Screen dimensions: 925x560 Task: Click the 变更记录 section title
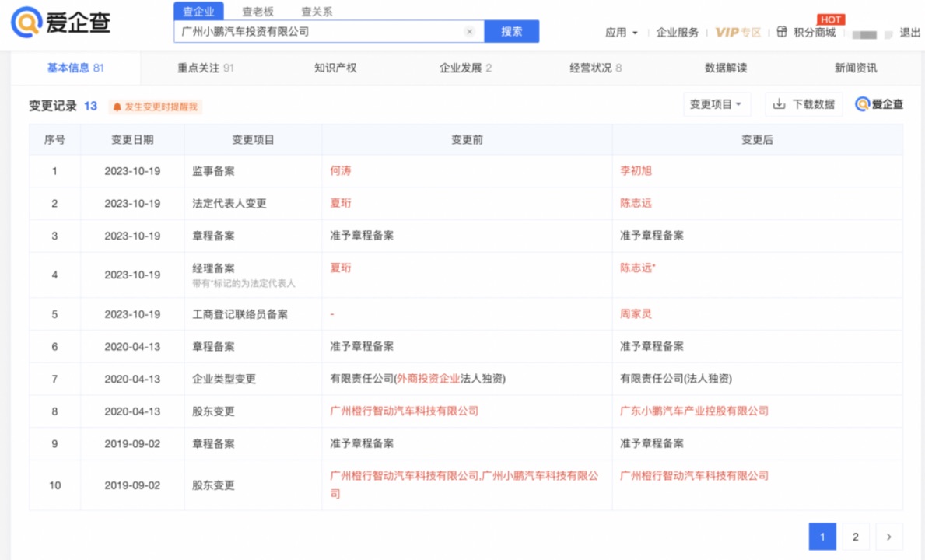click(x=52, y=106)
